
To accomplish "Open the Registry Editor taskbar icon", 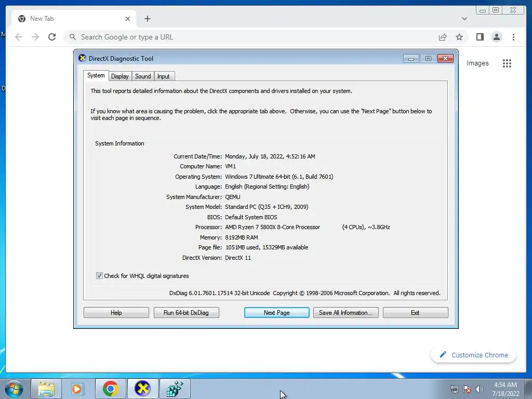I will click(x=175, y=389).
